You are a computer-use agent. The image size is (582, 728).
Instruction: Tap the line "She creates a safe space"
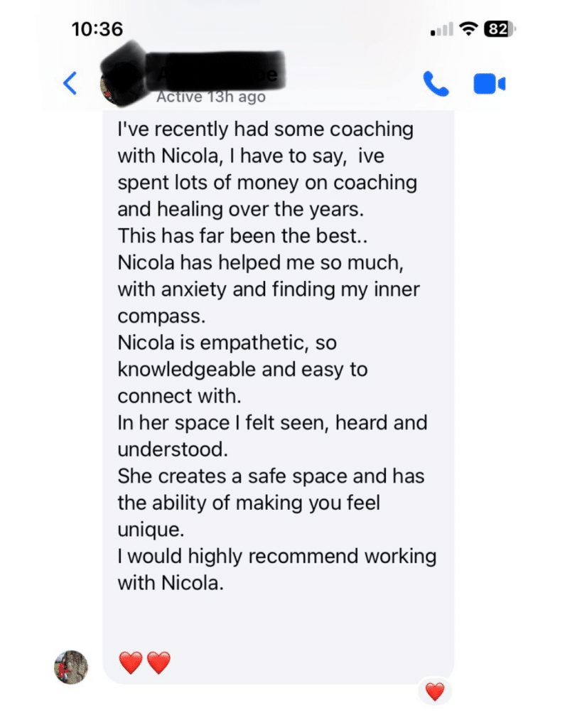click(271, 476)
